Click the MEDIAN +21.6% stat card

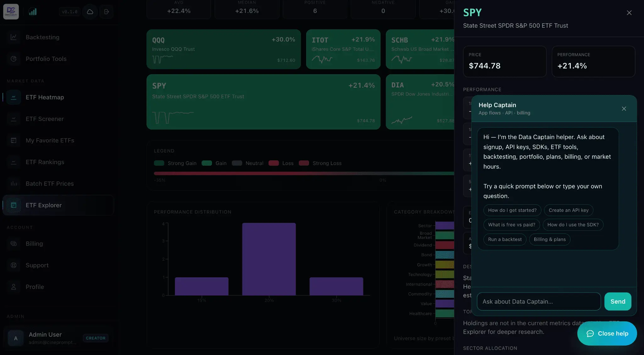click(247, 9)
